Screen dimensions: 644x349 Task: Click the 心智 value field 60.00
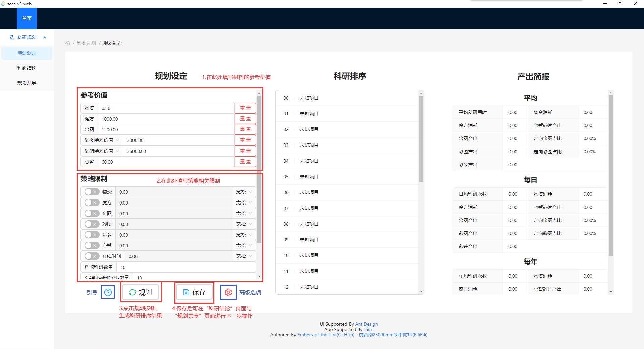point(166,162)
